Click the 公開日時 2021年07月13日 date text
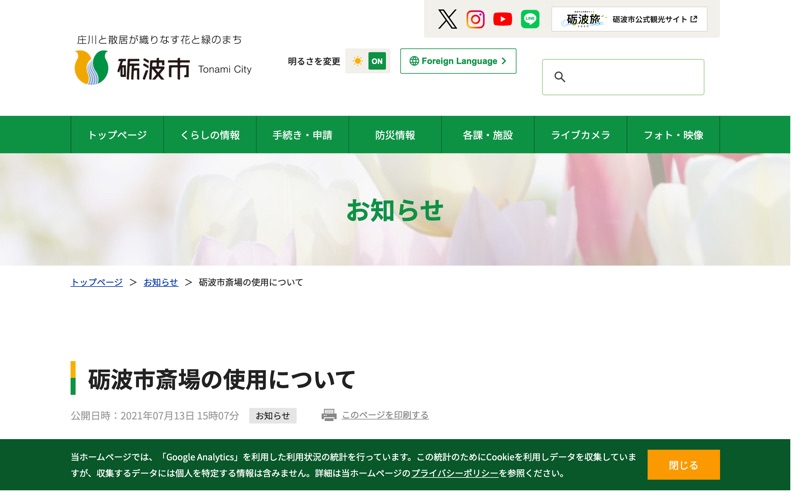This screenshot has height=500, width=800. tap(155, 416)
